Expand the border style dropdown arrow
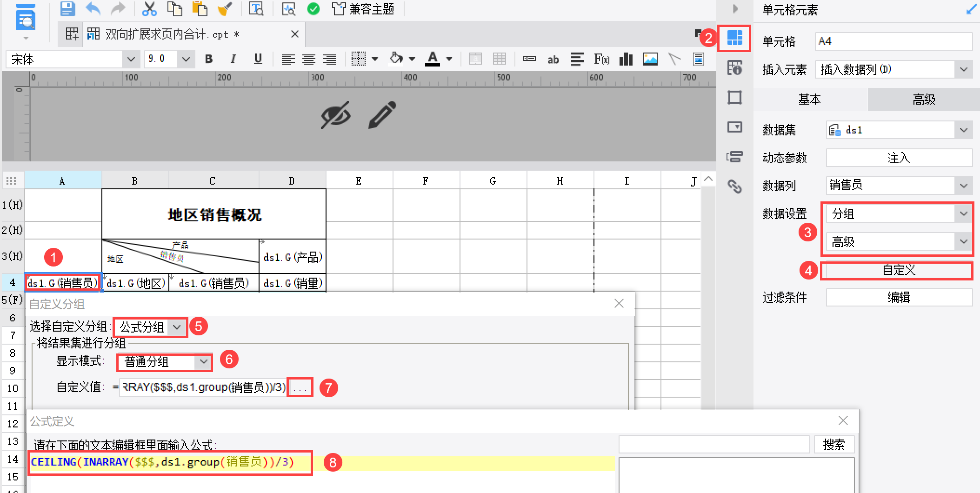Viewport: 980px width, 493px height. [x=375, y=59]
